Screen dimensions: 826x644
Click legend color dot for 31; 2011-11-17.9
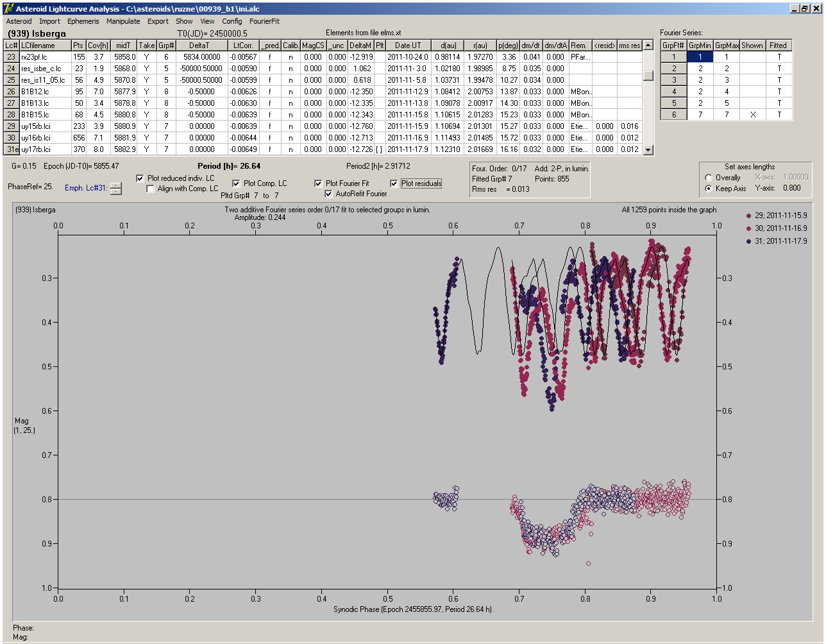click(x=749, y=241)
